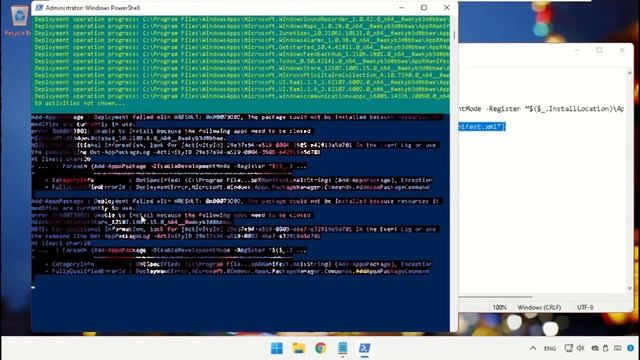The height and width of the screenshot is (360, 640).
Task: Click the network display tray icon
Action: tap(568, 348)
